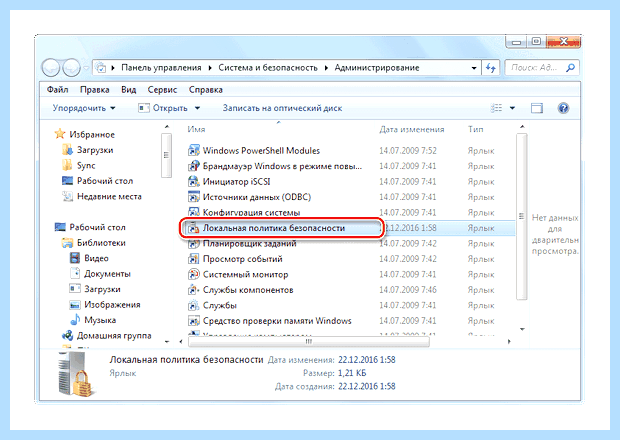620x440 pixels.
Task: Click the Библиотеки folder icon
Action: click(67, 243)
